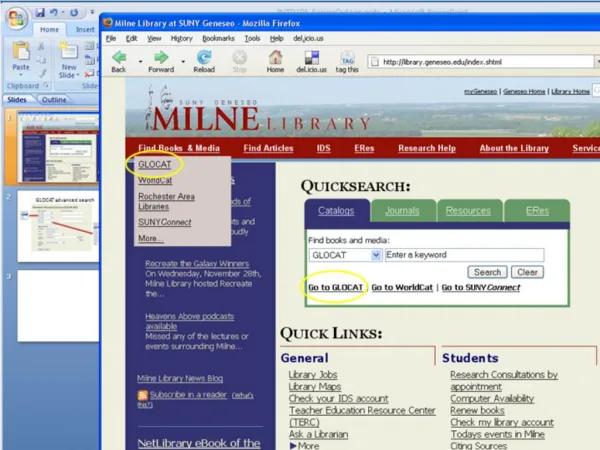Open About the Library navigation link
This screenshot has height=450, width=600.
click(514, 148)
